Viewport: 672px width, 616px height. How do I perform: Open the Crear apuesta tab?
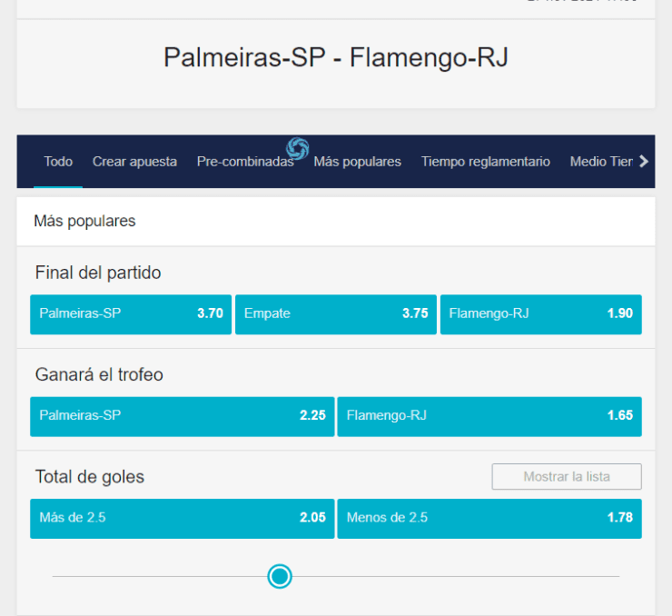(134, 162)
